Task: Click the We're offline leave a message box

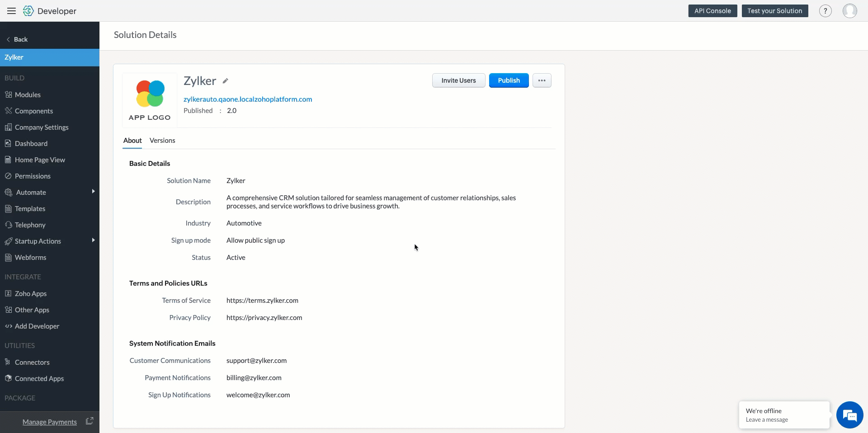Action: [x=784, y=415]
